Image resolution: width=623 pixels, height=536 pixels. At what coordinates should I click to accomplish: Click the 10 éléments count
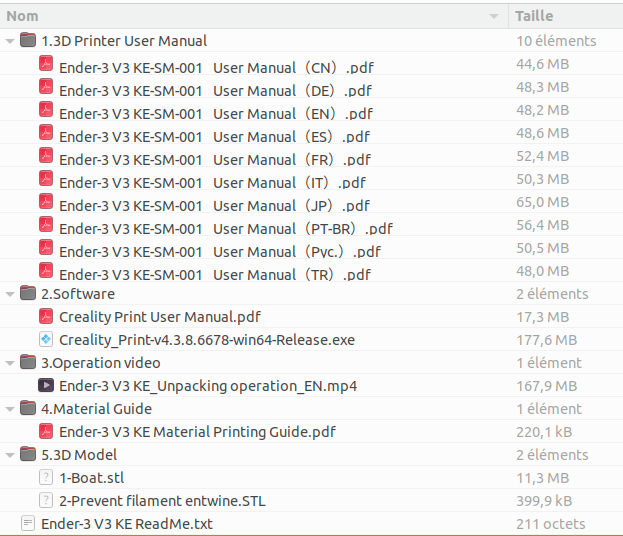click(x=556, y=41)
